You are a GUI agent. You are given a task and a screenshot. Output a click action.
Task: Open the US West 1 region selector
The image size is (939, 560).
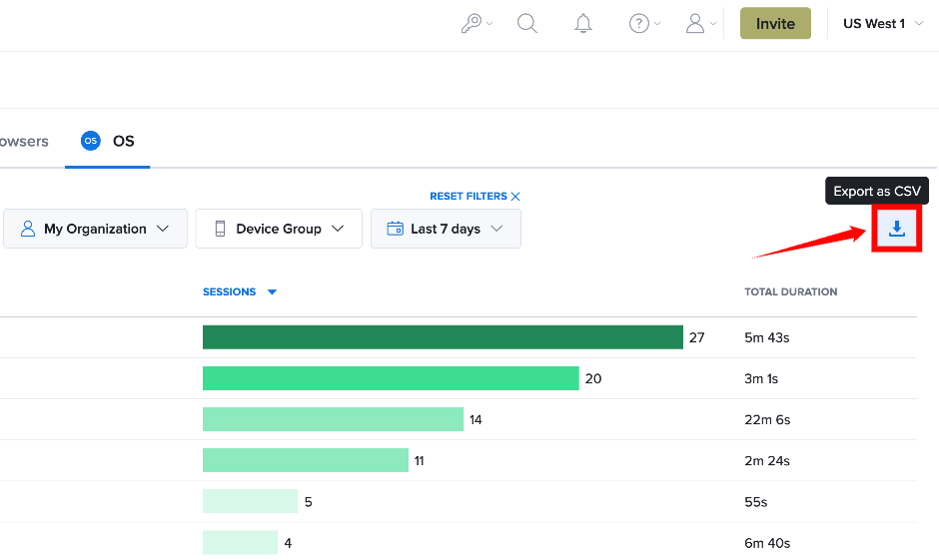pos(883,23)
